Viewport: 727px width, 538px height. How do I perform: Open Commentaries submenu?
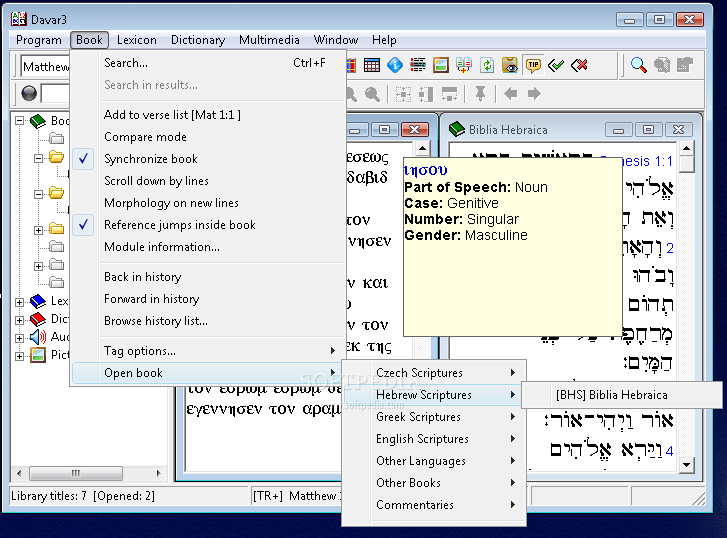[434, 505]
